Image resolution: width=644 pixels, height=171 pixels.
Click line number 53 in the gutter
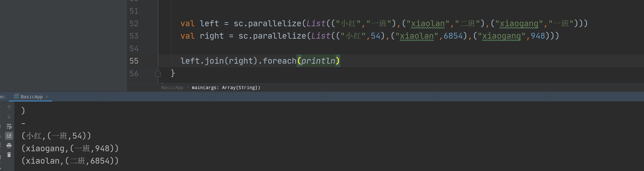[134, 36]
